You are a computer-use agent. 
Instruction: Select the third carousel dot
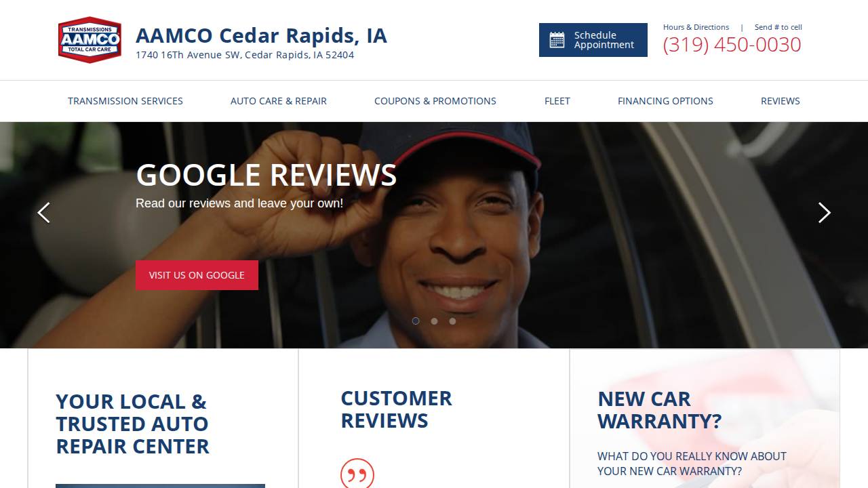click(x=452, y=321)
